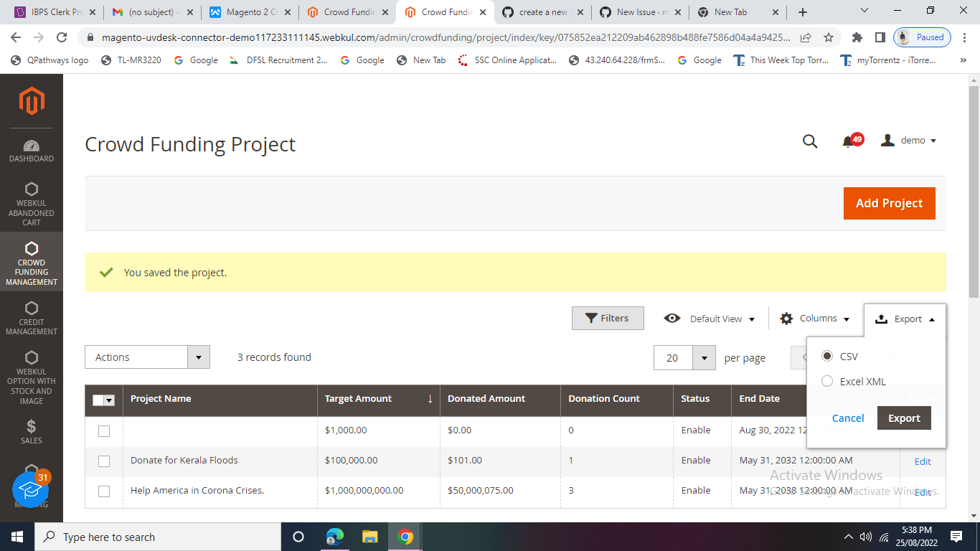Image resolution: width=980 pixels, height=551 pixels.
Task: Open File Explorer from the taskbar
Action: point(369,537)
